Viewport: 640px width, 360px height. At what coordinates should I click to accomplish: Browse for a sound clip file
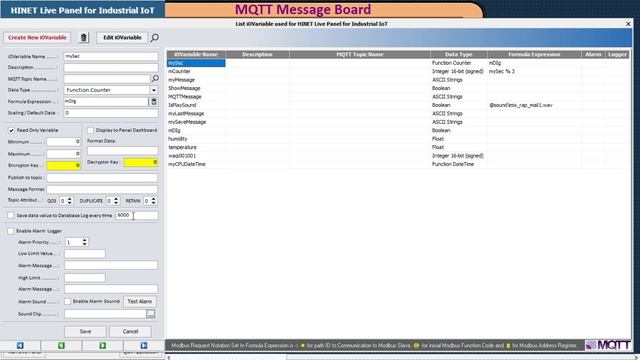pos(151,314)
